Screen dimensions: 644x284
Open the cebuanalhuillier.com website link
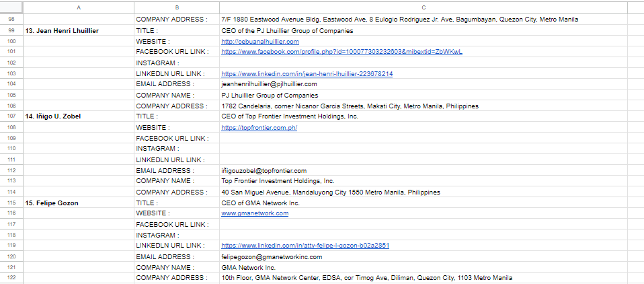pos(260,42)
